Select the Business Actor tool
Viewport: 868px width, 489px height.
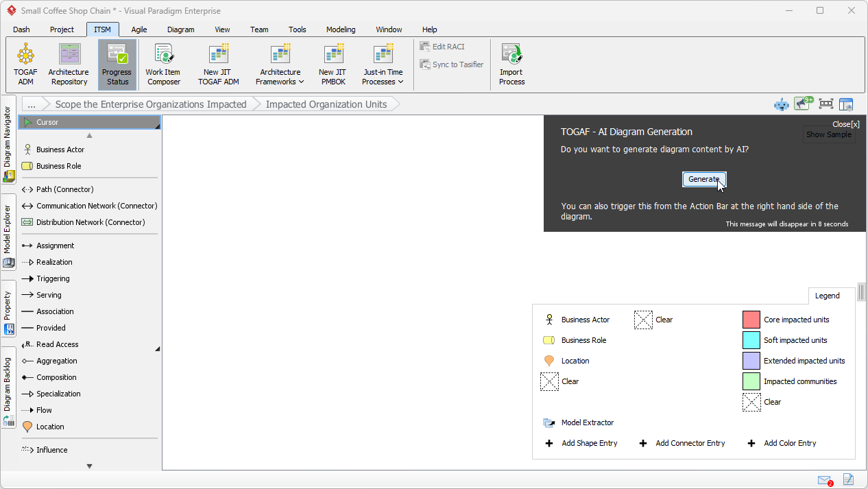click(x=62, y=149)
